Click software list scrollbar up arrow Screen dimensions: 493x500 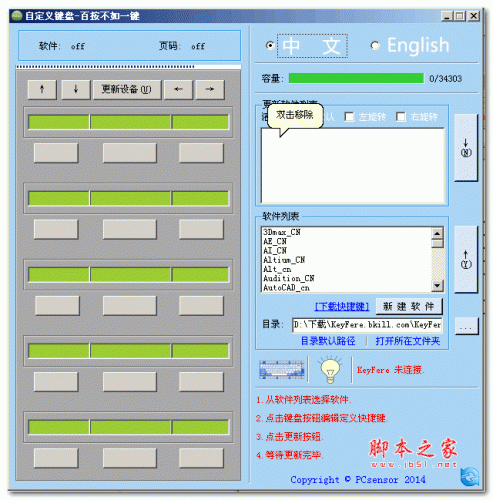pos(437,233)
